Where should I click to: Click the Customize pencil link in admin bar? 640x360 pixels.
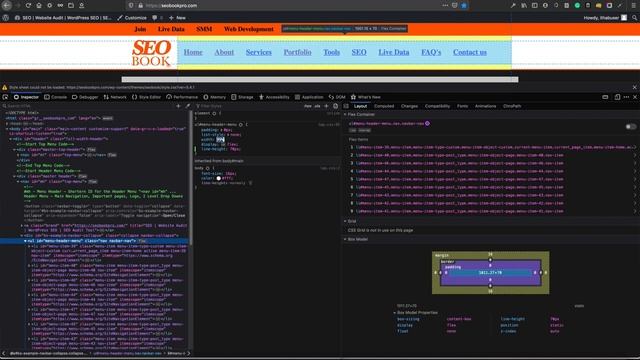[132, 18]
